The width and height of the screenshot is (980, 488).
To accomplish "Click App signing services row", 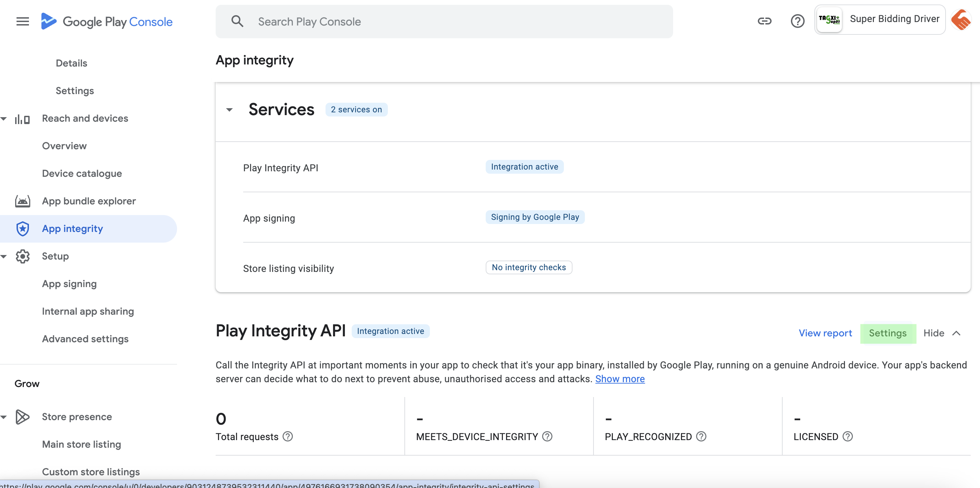I will pos(606,218).
